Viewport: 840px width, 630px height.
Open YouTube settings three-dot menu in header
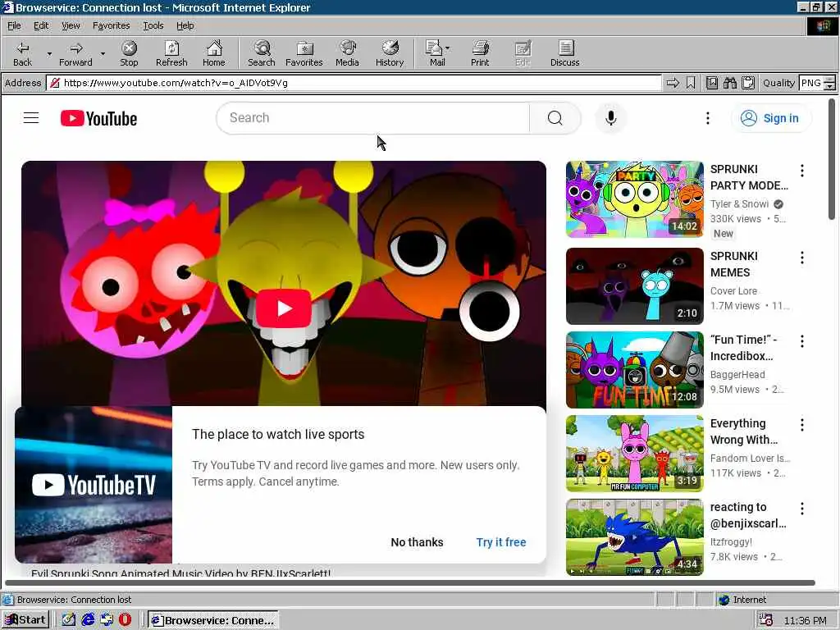(708, 118)
